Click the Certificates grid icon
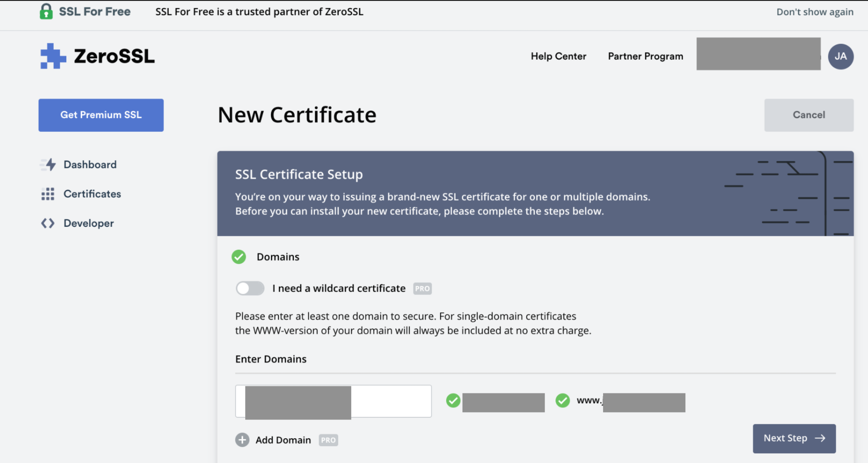 (48, 194)
